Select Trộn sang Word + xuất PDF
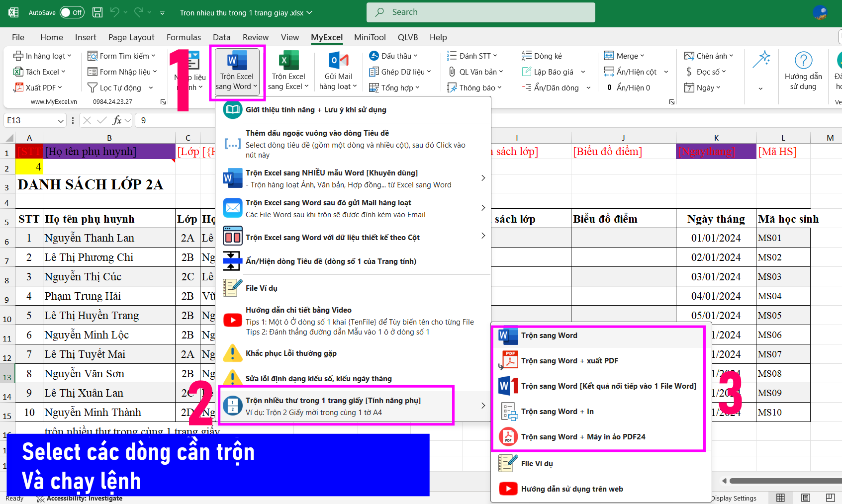Image resolution: width=842 pixels, height=504 pixels. (x=569, y=361)
